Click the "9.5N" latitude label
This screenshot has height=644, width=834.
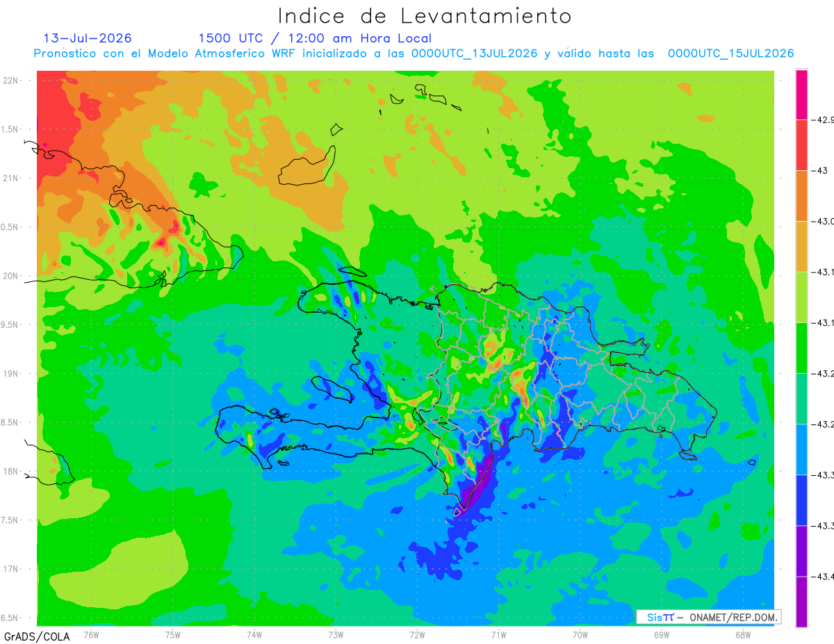coord(9,324)
